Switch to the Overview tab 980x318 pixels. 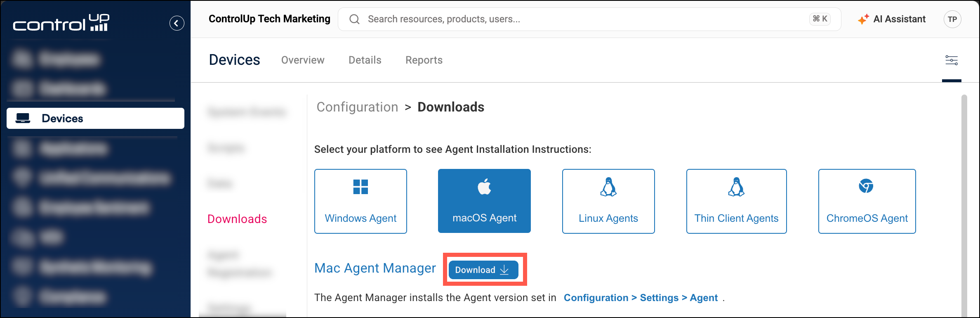tap(303, 60)
